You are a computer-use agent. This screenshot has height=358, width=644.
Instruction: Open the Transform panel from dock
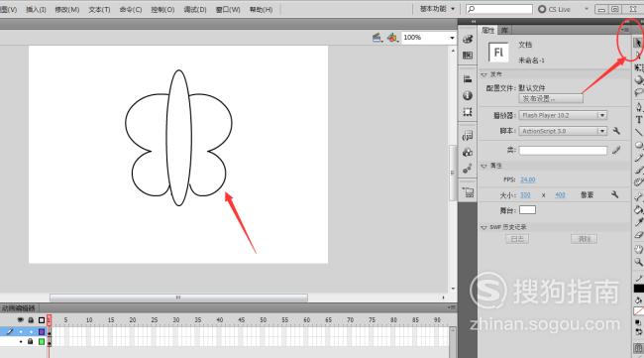point(468,112)
